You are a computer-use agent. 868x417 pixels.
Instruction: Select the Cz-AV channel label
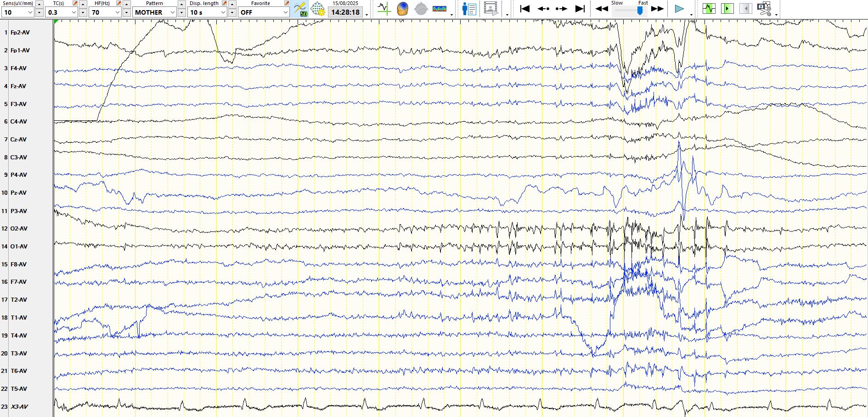[x=18, y=140]
